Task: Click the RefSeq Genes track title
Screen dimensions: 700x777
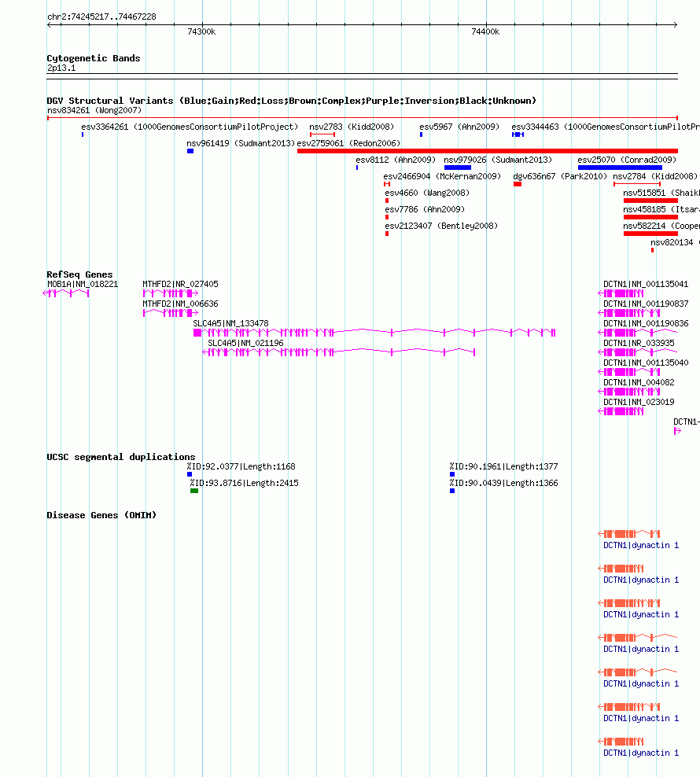Action: pos(79,274)
